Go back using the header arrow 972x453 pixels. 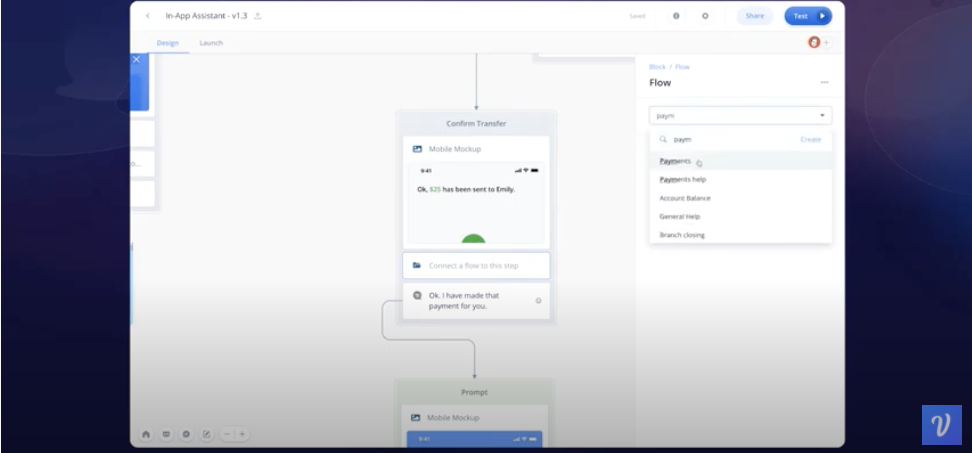pos(148,16)
